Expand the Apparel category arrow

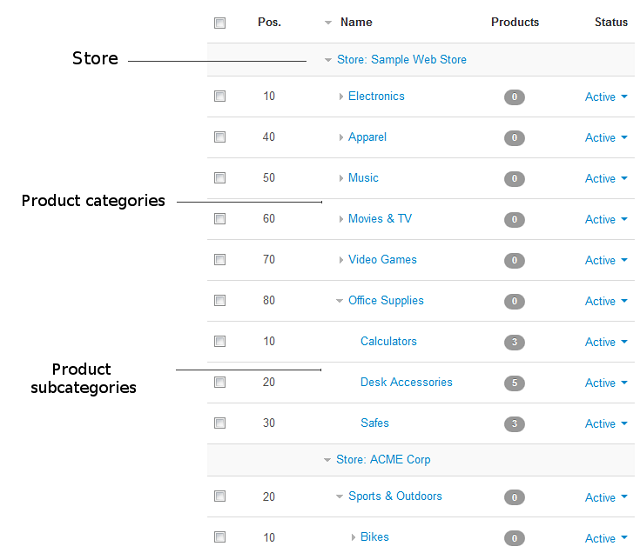[x=341, y=138]
